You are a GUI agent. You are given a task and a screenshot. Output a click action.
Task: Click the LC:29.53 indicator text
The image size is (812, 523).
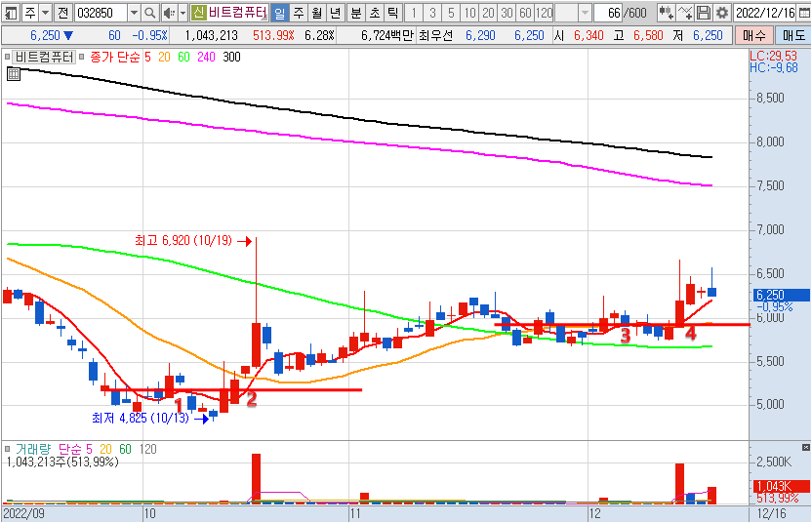pos(773,56)
